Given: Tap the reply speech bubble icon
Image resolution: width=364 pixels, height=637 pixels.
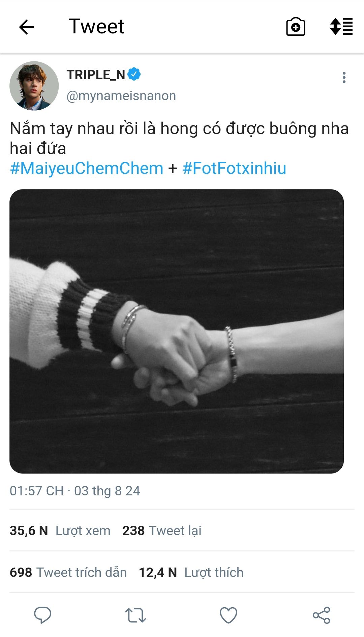Looking at the screenshot, I should click(43, 615).
